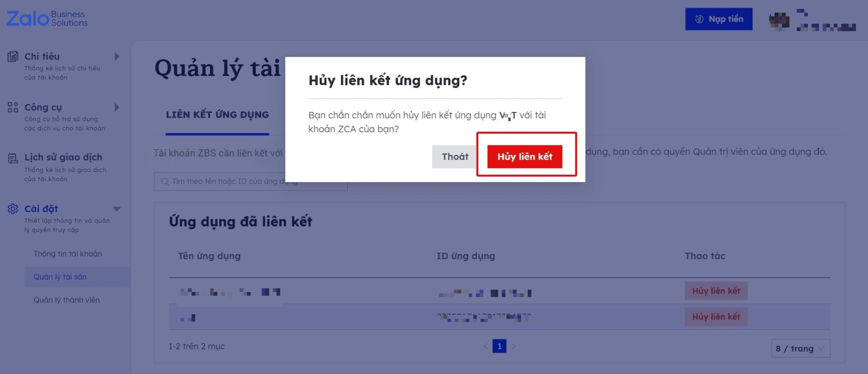
Task: Click the Công cụ grid icon
Action: [x=13, y=107]
